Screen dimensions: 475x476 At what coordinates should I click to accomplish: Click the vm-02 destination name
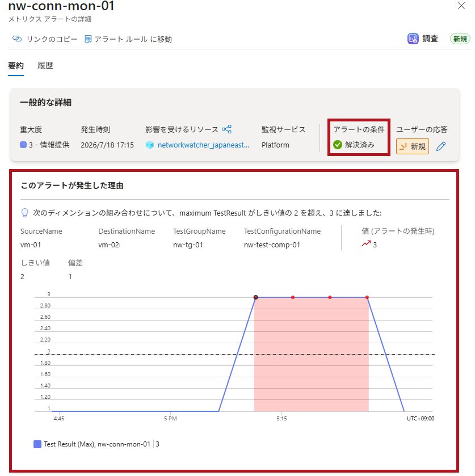[109, 245]
